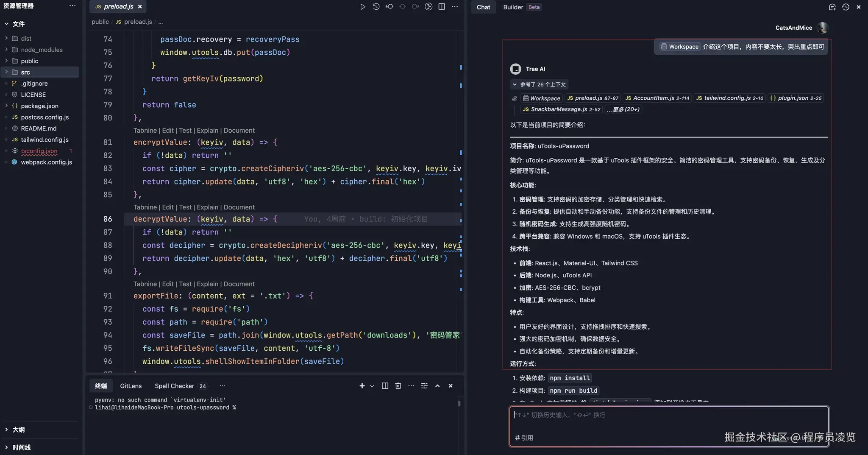Click the paperclip attachment icon in chat
This screenshot has width=868, height=455.
[515, 98]
